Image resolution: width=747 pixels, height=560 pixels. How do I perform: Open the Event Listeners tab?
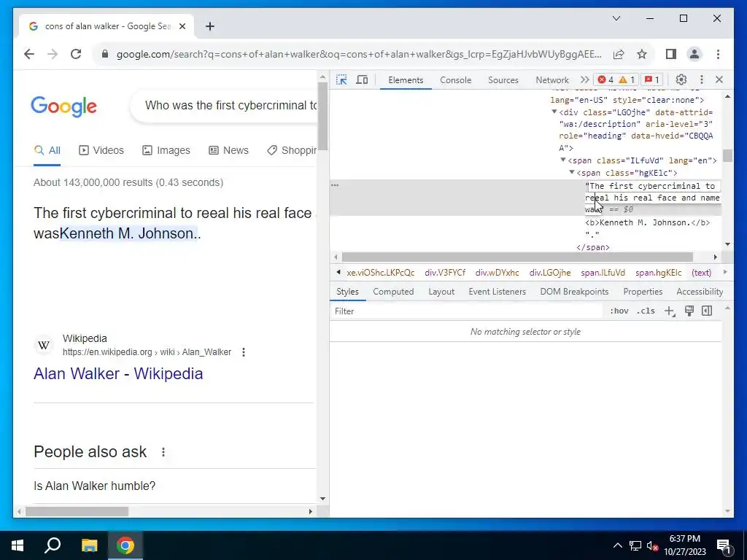pyautogui.click(x=497, y=292)
